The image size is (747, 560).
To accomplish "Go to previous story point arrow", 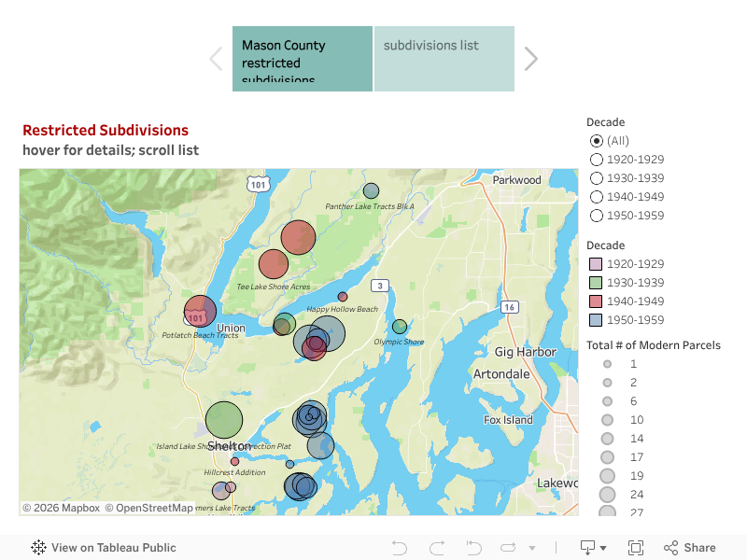I will pos(216,59).
